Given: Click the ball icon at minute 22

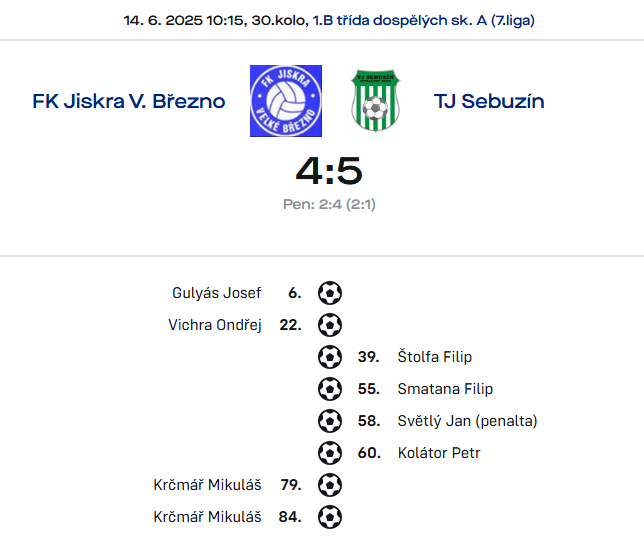Looking at the screenshot, I should click(x=330, y=325).
